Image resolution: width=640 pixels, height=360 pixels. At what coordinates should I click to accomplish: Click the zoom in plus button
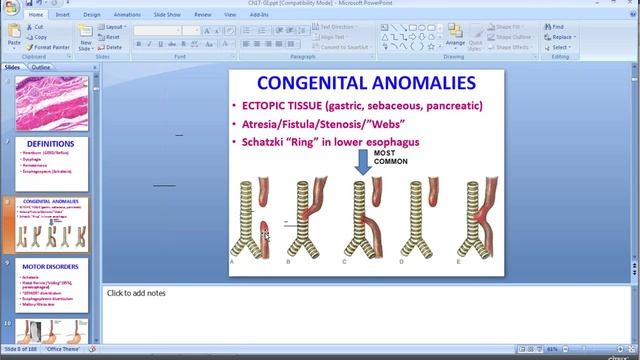(x=620, y=349)
